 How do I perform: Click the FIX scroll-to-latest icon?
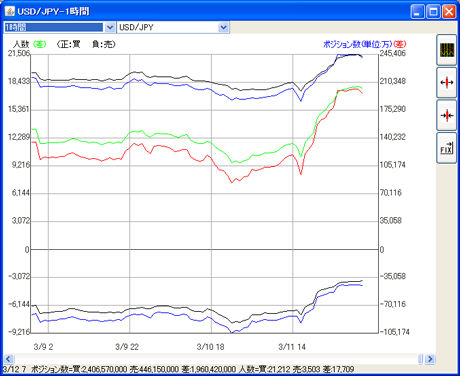(x=447, y=148)
